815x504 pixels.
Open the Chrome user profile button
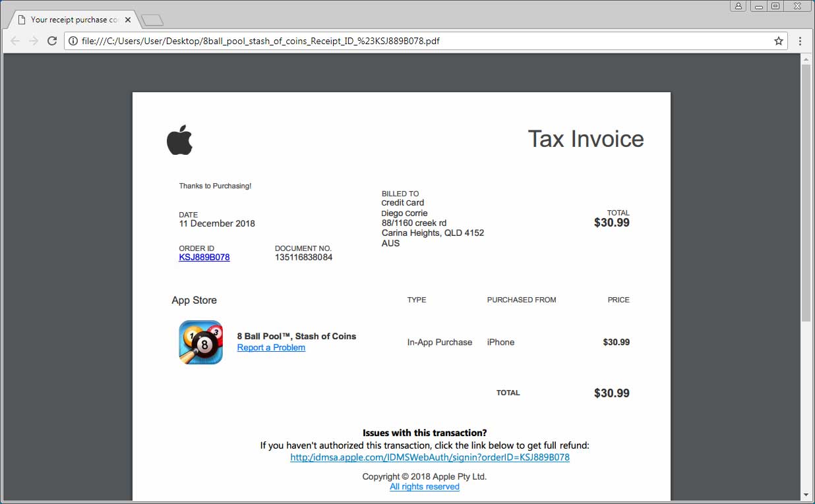(x=738, y=6)
